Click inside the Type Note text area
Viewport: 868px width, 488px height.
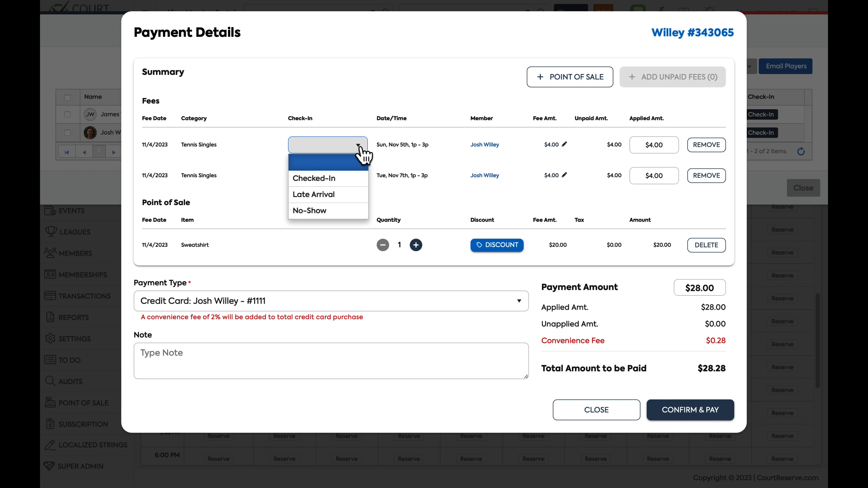click(330, 360)
